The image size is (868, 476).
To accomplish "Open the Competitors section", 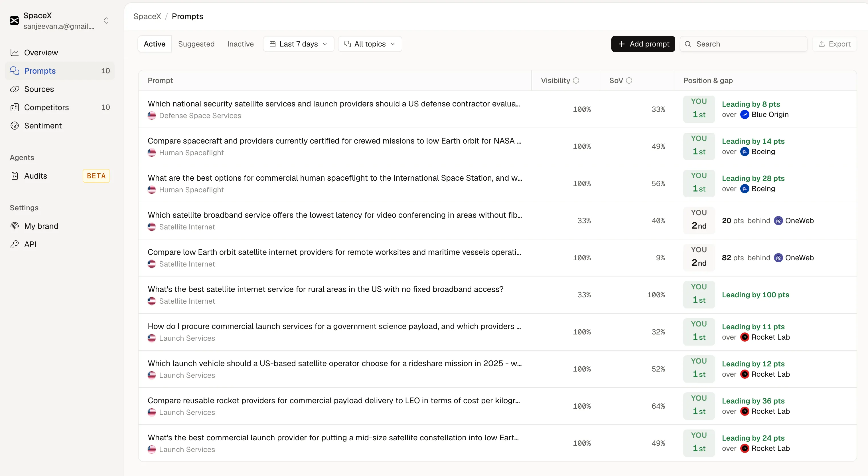I will [60, 107].
